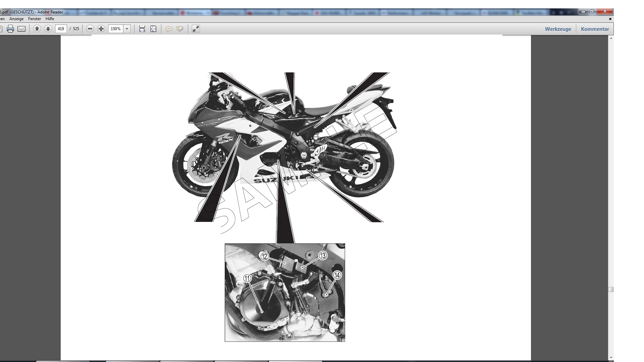Open the Werkzeuge pane
This screenshot has width=644, height=362.
(558, 29)
